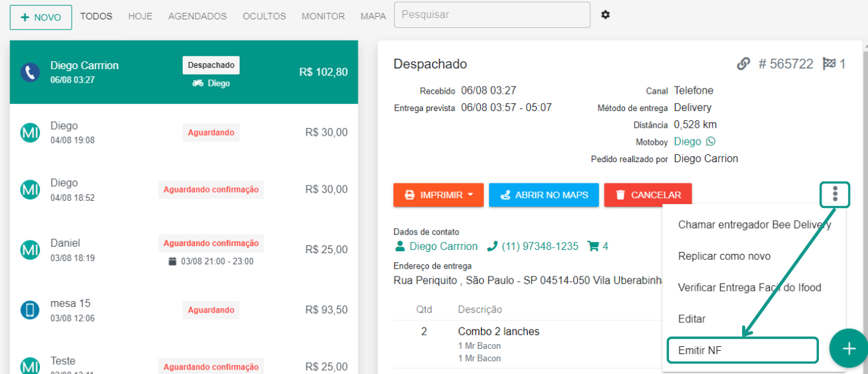The image size is (868, 374).
Task: Click the checkered flag icon
Action: point(829,64)
